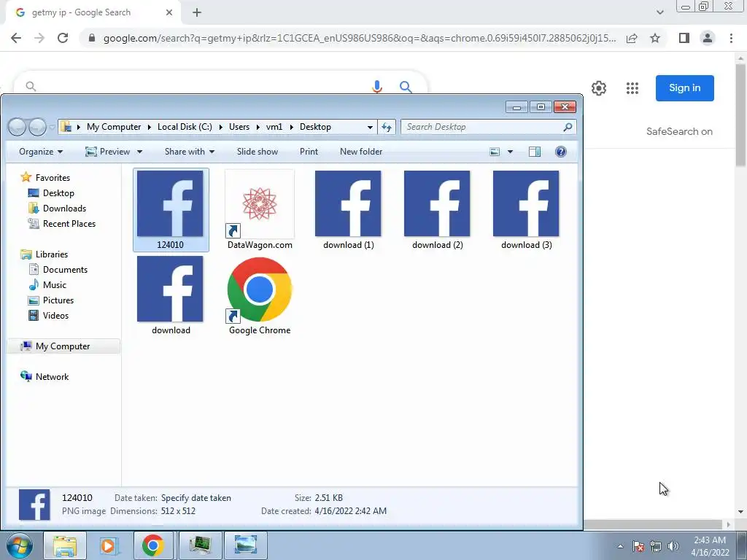Select the download (1) image file
Viewport: 747px width, 560px height.
348,209
